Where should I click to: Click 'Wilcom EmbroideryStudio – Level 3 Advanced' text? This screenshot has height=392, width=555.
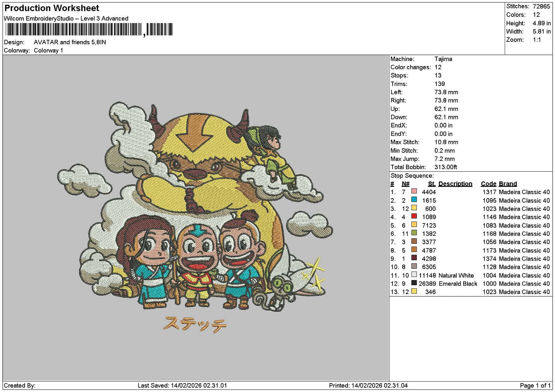point(66,18)
